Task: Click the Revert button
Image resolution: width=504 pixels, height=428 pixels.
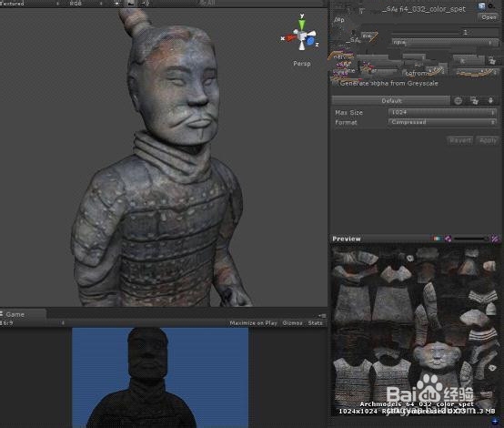Action: (x=460, y=140)
